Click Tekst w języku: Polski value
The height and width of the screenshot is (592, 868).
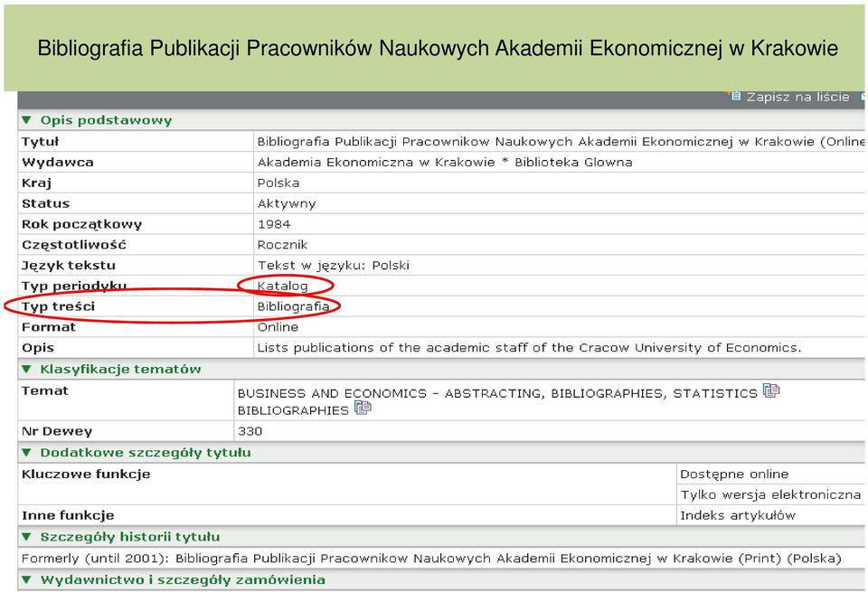[334, 266]
